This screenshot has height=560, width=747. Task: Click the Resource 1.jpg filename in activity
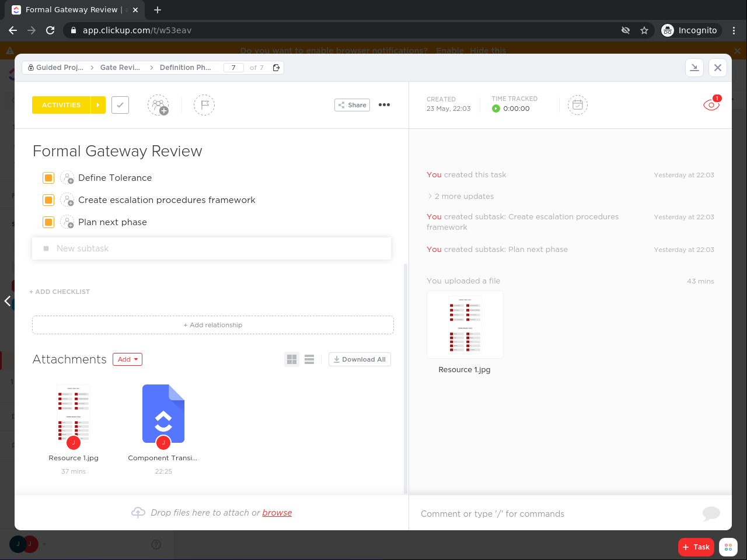coord(465,370)
